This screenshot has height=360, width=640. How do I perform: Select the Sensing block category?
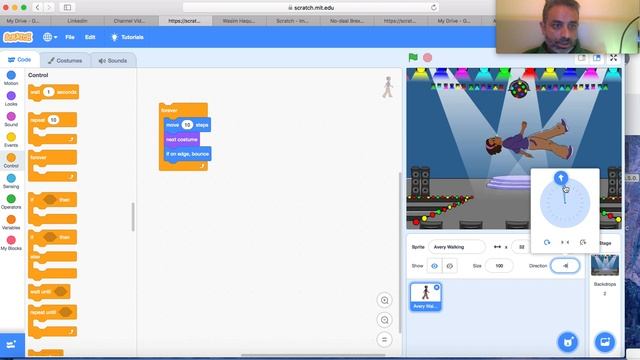point(11,181)
